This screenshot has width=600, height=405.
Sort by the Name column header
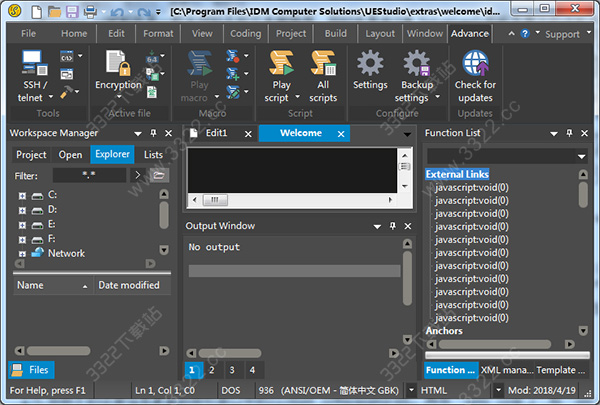click(53, 285)
